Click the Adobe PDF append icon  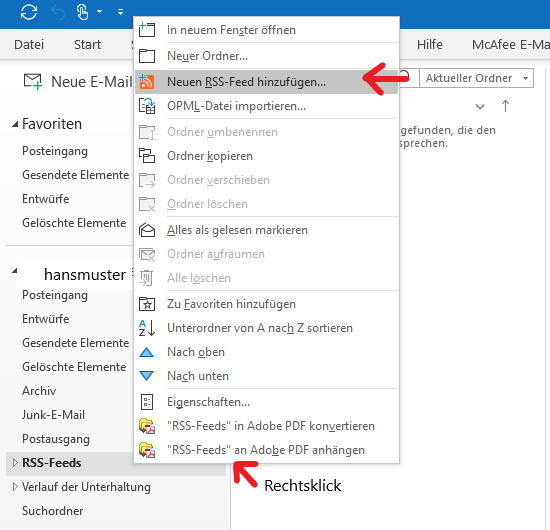[x=147, y=450]
